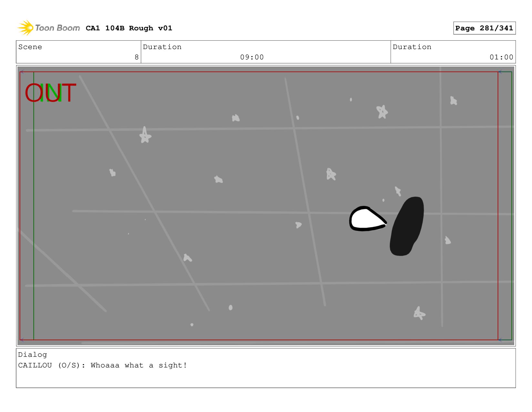Click the Toon Boom logo
This screenshot has width=532, height=412.
pyautogui.click(x=48, y=28)
